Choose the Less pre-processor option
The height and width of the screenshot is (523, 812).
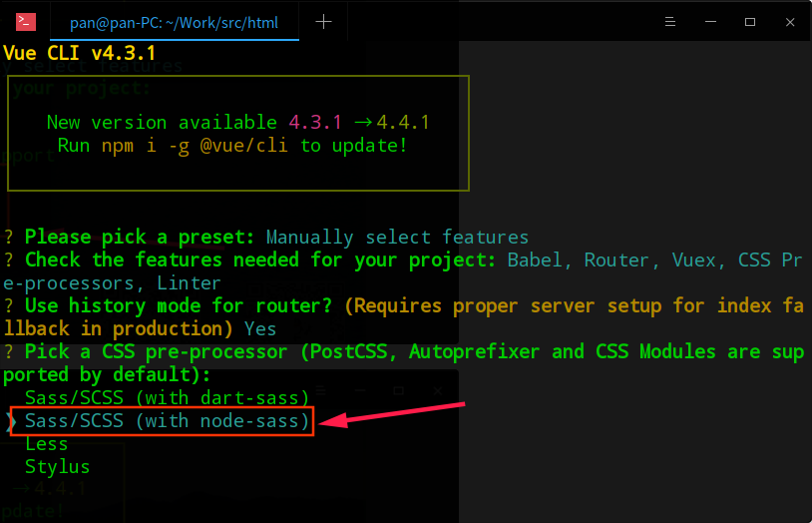(x=47, y=444)
